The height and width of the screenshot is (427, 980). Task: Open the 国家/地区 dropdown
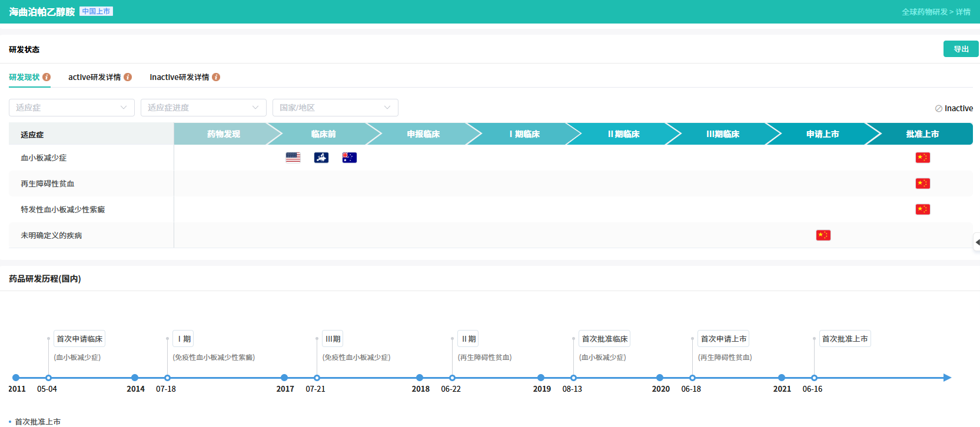coord(335,108)
